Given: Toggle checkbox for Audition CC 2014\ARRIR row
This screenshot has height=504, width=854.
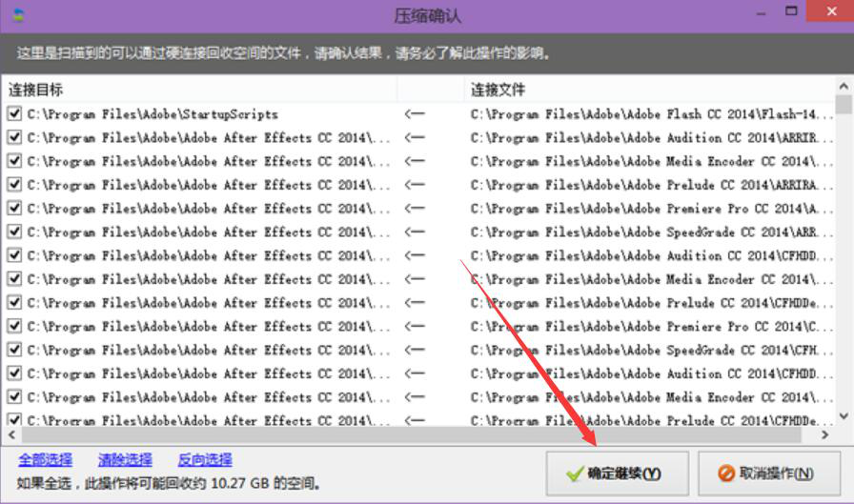Looking at the screenshot, I should tap(14, 137).
